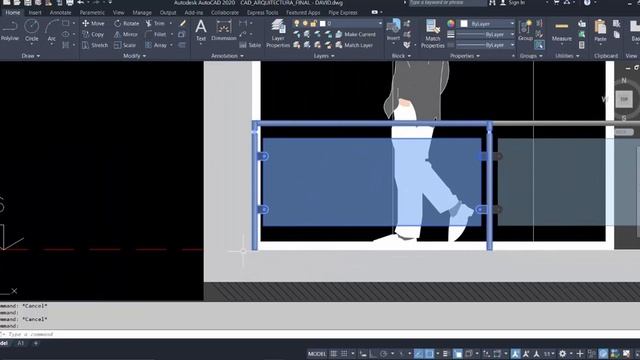This screenshot has height=360, width=640.
Task: Activate the Trim tool
Action: coord(155,23)
